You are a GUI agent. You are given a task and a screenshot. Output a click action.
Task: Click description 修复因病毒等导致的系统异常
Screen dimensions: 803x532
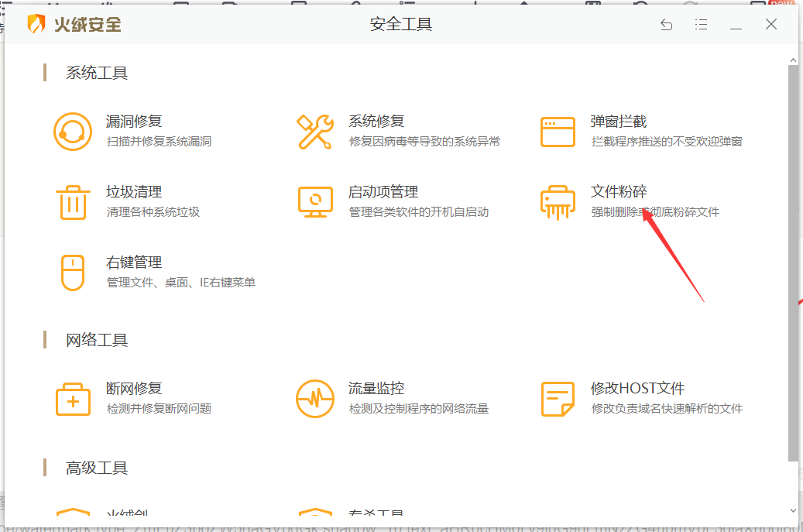(x=424, y=141)
